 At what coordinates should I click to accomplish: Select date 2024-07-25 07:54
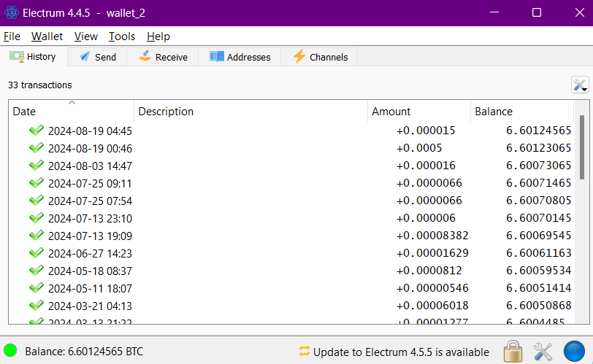(90, 201)
